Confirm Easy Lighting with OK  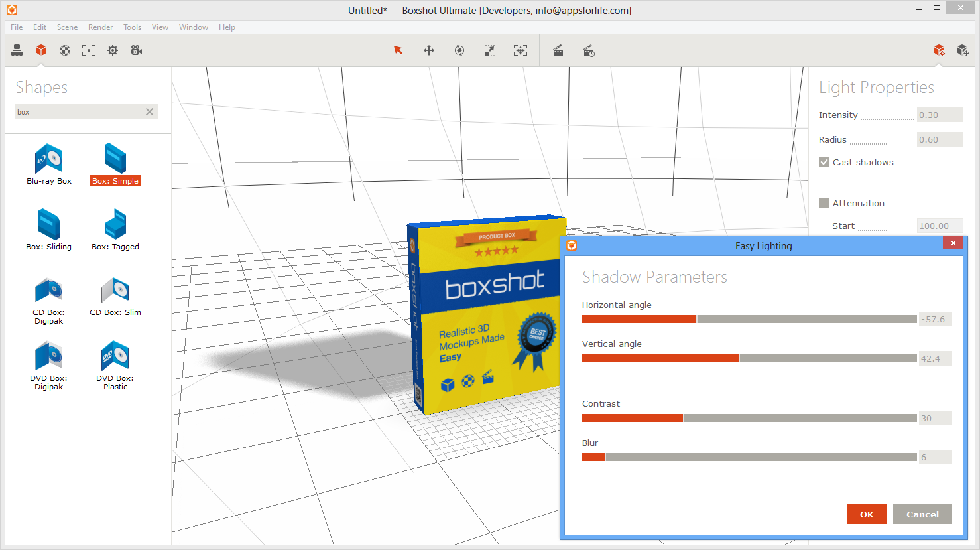pyautogui.click(x=866, y=514)
